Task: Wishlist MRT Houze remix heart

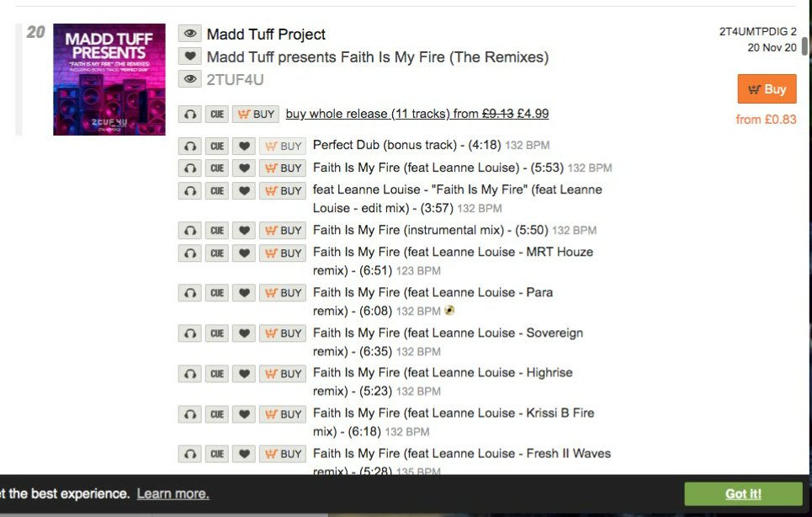Action: pyautogui.click(x=244, y=253)
